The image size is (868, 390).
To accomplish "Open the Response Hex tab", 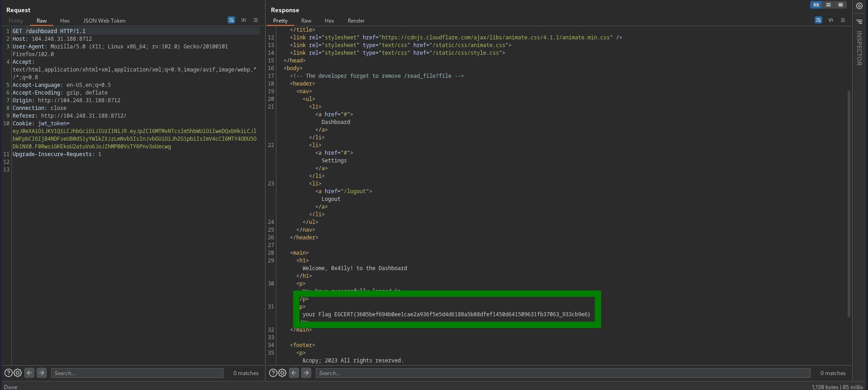I will tap(329, 21).
